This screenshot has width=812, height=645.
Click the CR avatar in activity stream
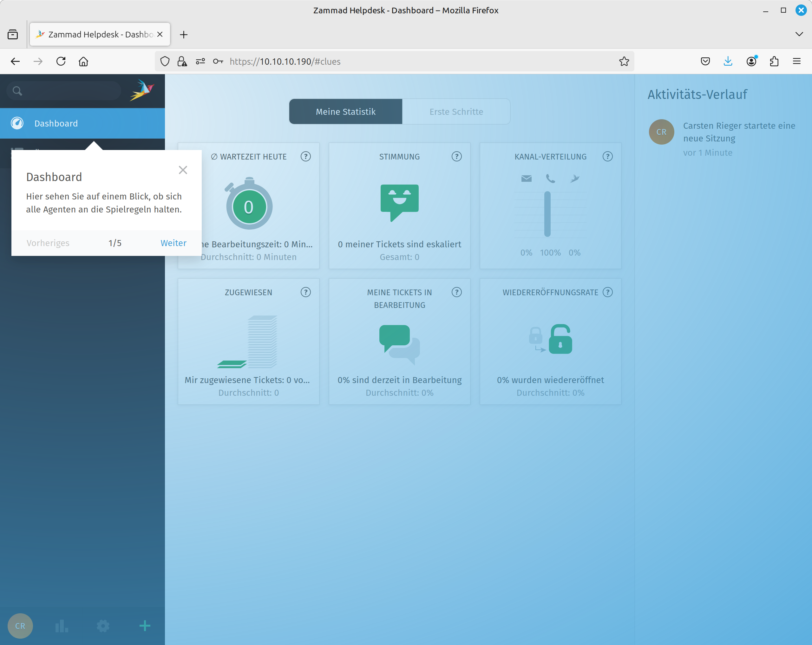pos(661,132)
